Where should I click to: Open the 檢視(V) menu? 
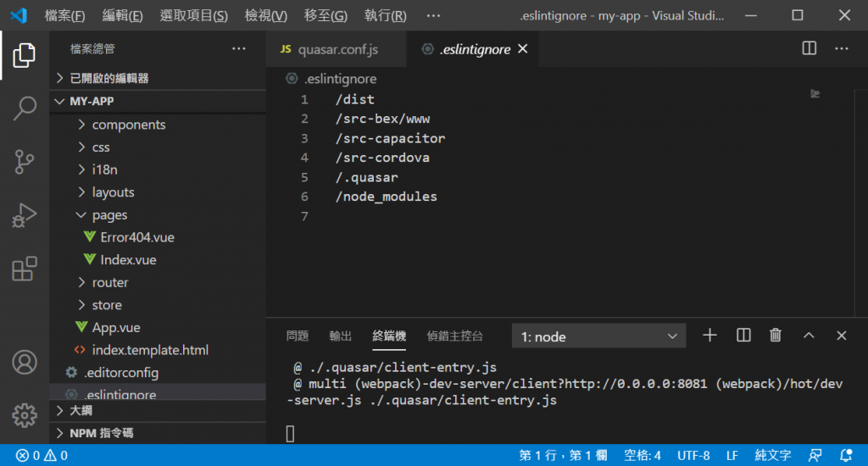pos(265,15)
